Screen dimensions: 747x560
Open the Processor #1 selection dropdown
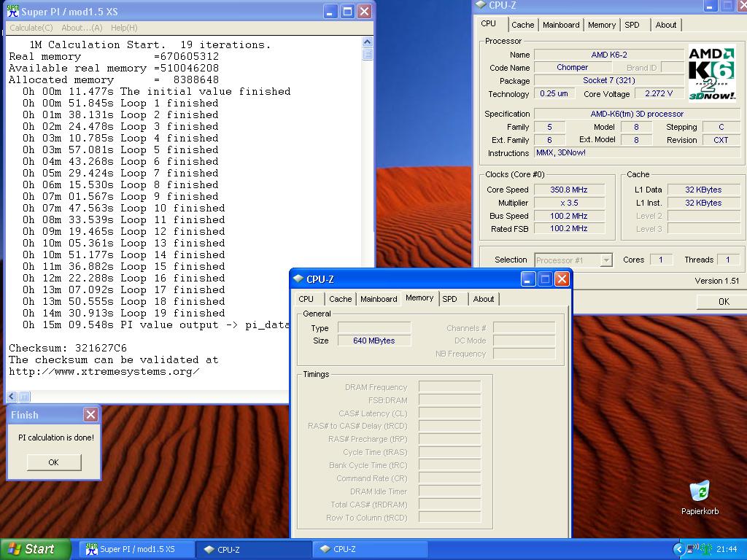pyautogui.click(x=573, y=260)
